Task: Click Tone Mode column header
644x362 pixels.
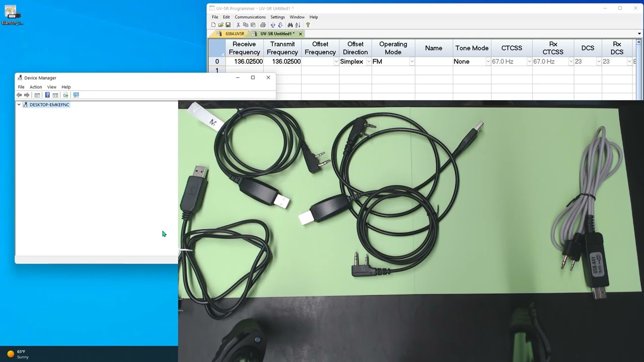Action: click(x=472, y=48)
